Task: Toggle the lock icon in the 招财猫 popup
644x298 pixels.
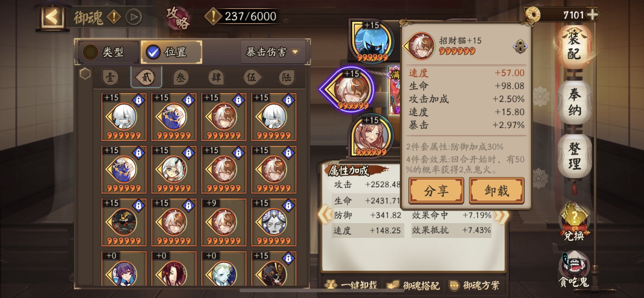Action: 520,47
